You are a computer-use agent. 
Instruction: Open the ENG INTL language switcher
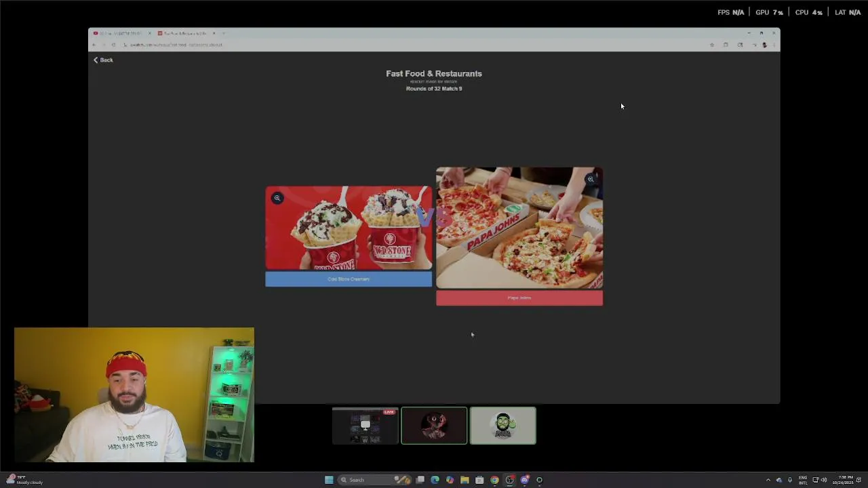click(x=803, y=480)
